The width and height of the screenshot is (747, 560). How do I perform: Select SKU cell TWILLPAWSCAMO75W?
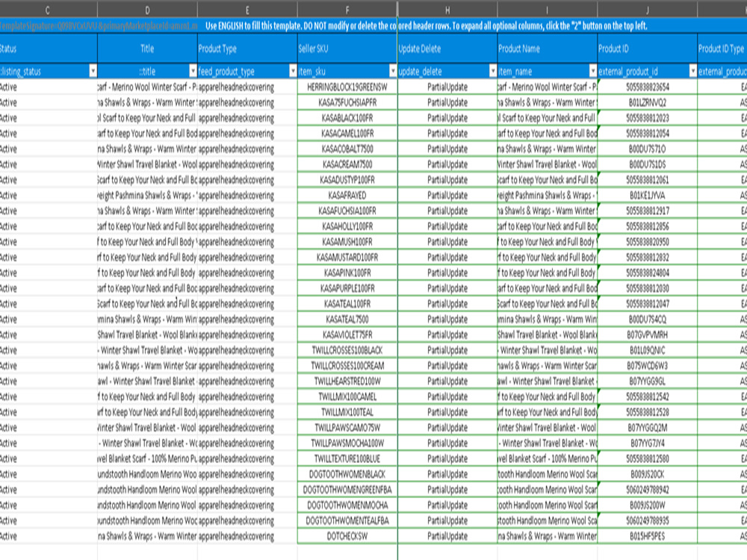pyautogui.click(x=347, y=427)
